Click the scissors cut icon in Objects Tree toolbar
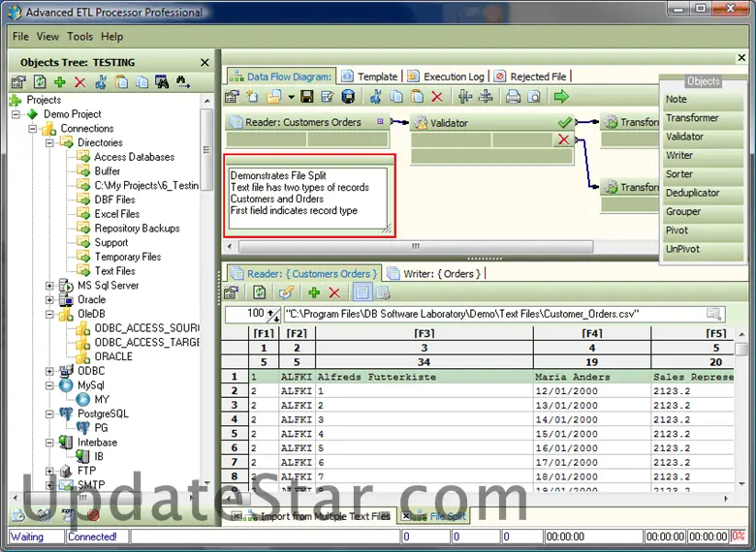 coord(101,82)
